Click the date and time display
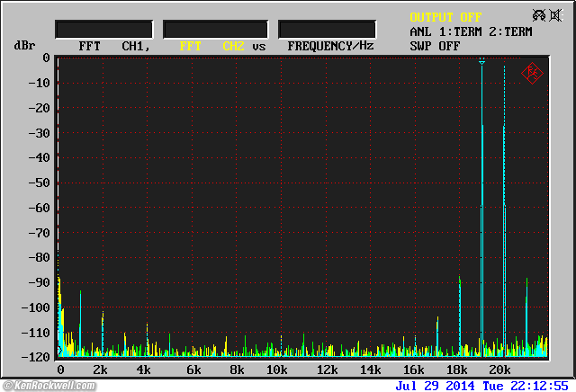 481,385
